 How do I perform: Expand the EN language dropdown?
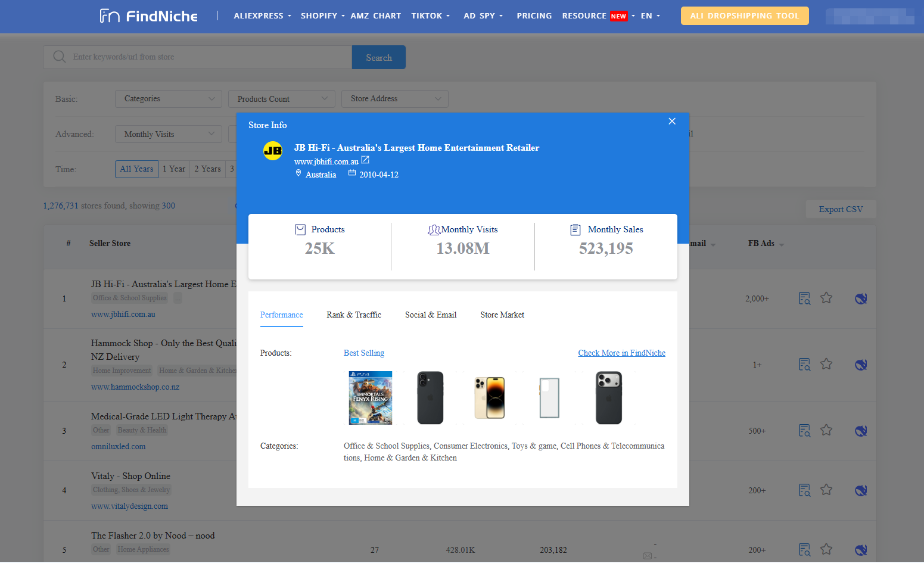650,15
